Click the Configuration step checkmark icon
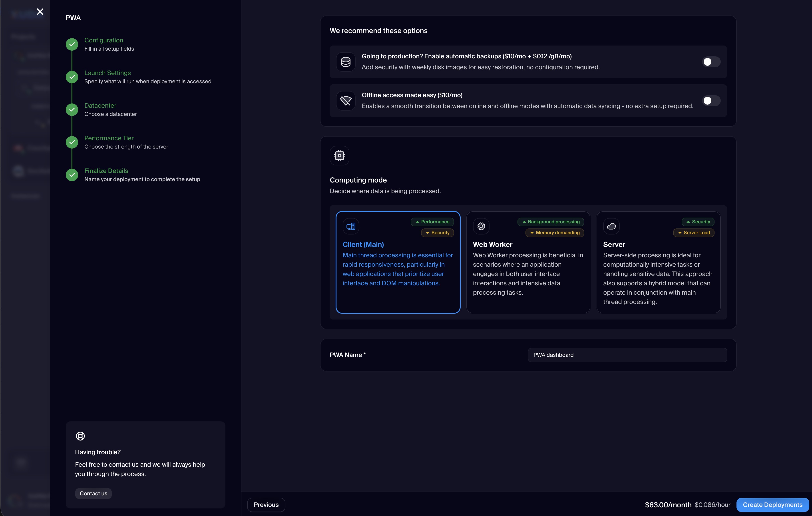The width and height of the screenshot is (812, 516). 72,44
